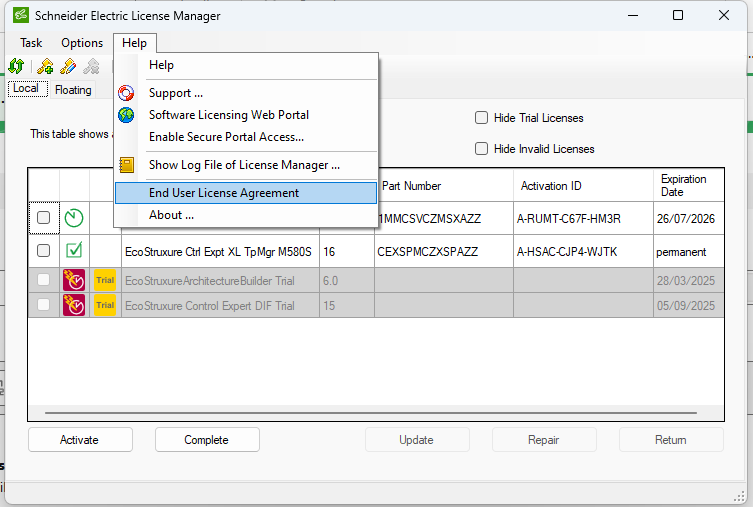The height and width of the screenshot is (507, 753).
Task: Select the EcoStruxure Ctrl Expt XL TpMgr M580S cell
Action: (220, 252)
